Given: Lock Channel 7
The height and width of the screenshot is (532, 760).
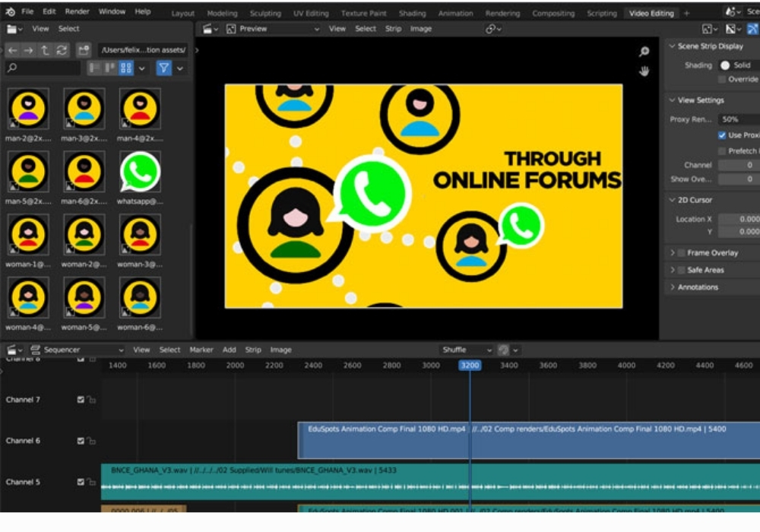Looking at the screenshot, I should (x=92, y=401).
